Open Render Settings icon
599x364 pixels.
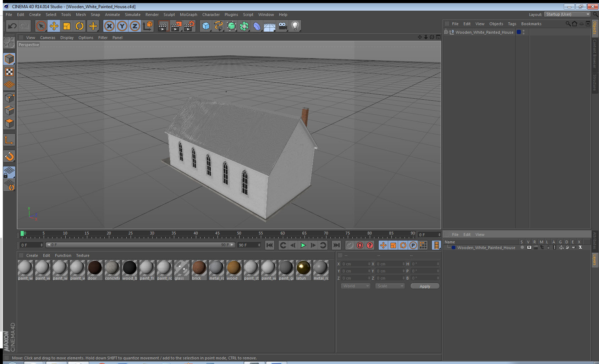(189, 26)
